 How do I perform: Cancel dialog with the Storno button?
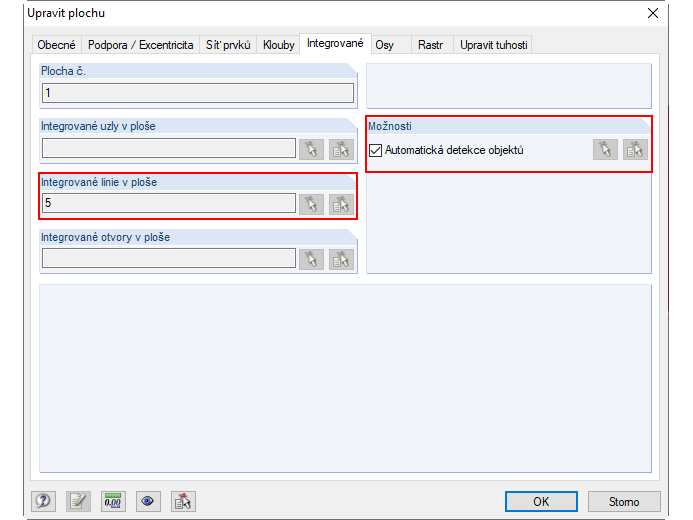click(x=624, y=501)
